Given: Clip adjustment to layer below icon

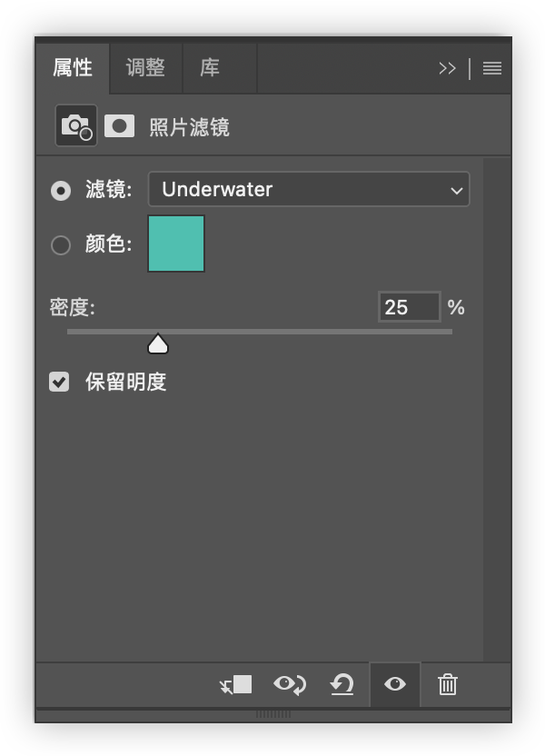Looking at the screenshot, I should tap(235, 684).
